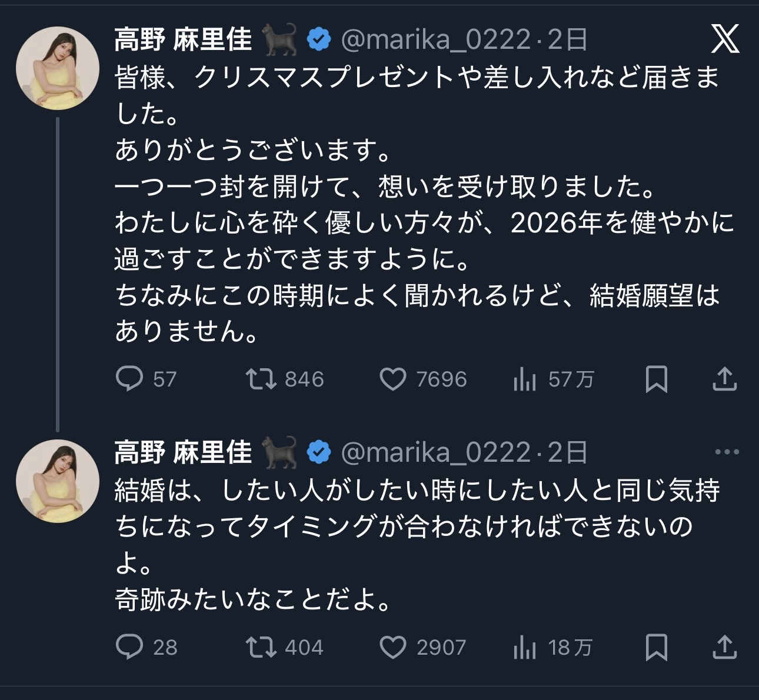The image size is (759, 700).
Task: Open the first tweet's 2日 timestamp
Action: coord(567,40)
